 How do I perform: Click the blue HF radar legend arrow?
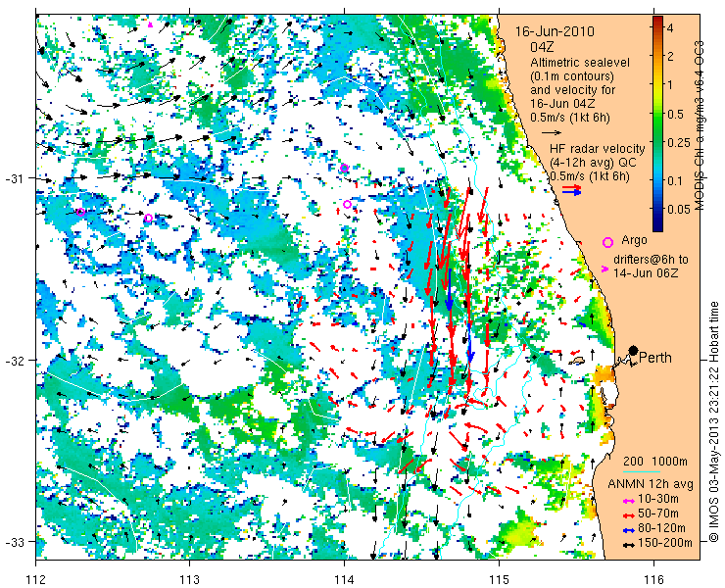572,192
